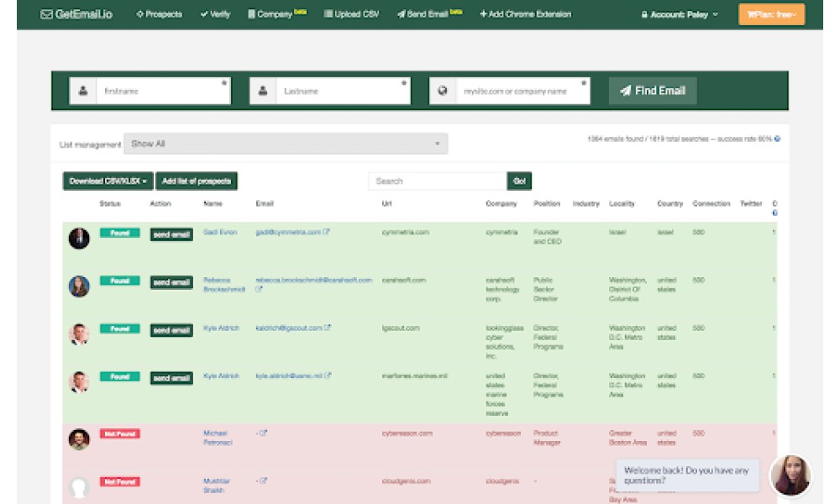Image resolution: width=840 pixels, height=504 pixels.
Task: Open the chat agent avatar bubble
Action: pos(790,475)
